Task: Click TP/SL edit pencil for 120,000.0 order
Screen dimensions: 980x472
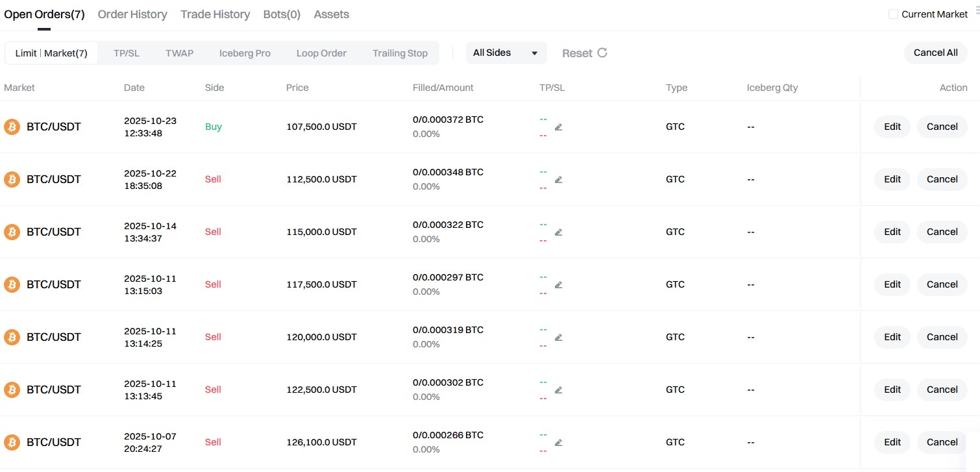Action: 558,338
